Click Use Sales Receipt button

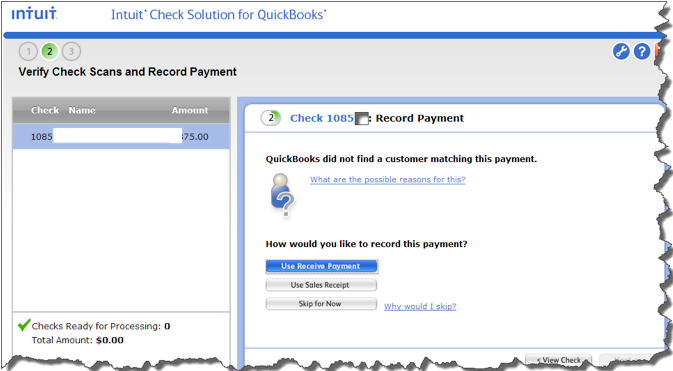click(321, 285)
